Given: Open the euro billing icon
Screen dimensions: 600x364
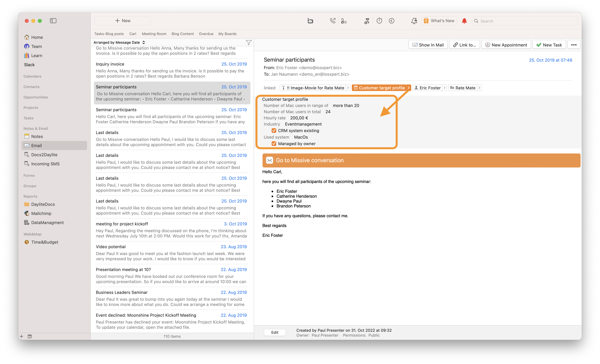Looking at the screenshot, I should point(391,21).
